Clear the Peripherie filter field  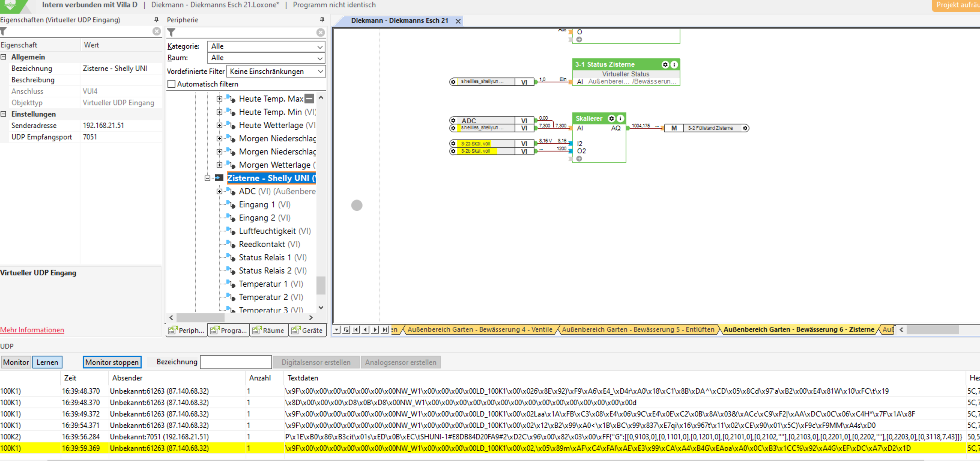(x=320, y=33)
